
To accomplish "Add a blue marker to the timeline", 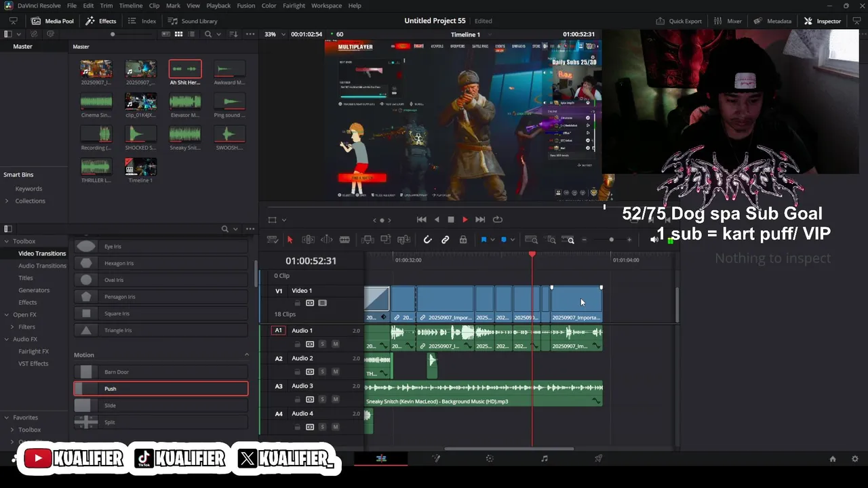I will (x=504, y=240).
